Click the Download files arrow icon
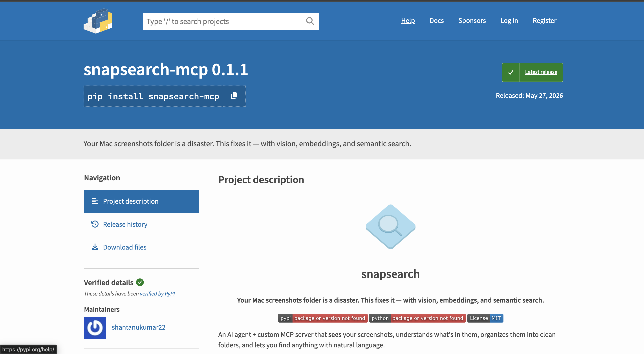The image size is (644, 354). pyautogui.click(x=95, y=247)
